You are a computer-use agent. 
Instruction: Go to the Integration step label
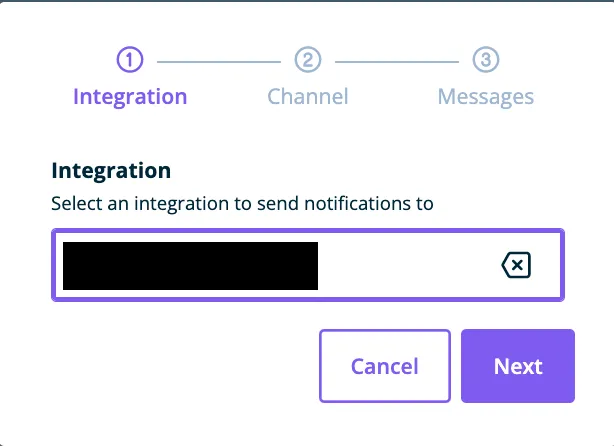click(x=130, y=97)
